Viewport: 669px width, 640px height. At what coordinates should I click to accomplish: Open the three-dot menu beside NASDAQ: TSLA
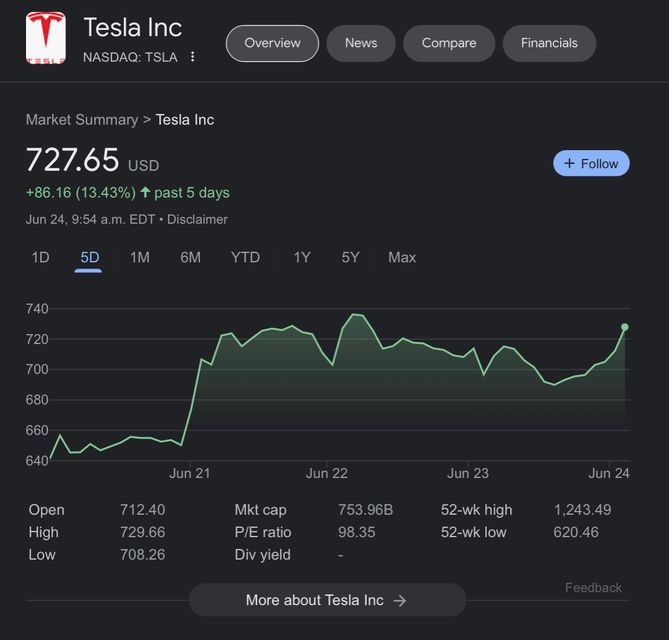click(x=193, y=57)
